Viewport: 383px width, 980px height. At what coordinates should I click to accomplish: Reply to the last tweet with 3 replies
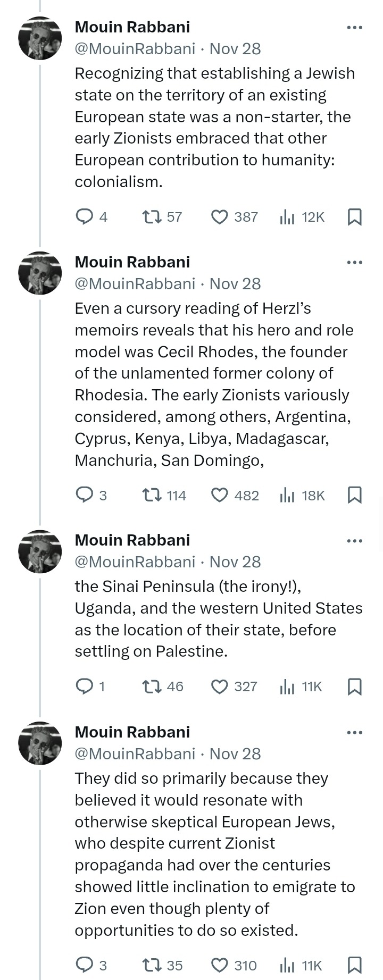point(85,965)
